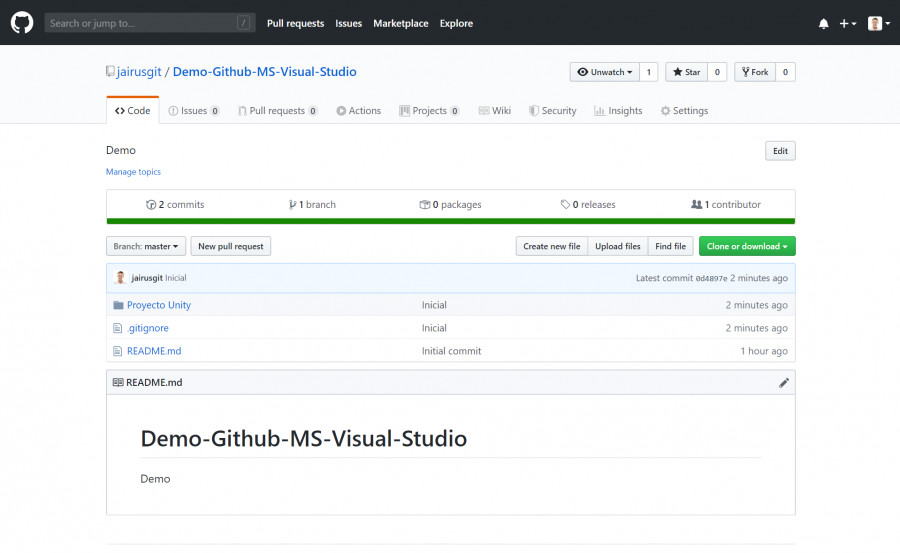Click Find file
Screen dimensions: 900x553
point(670,246)
